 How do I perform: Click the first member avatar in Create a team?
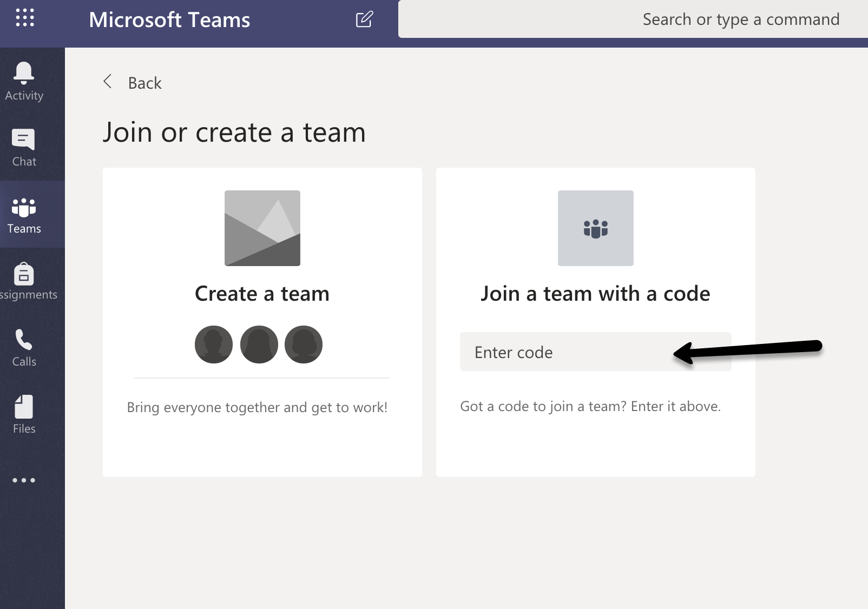coord(214,345)
